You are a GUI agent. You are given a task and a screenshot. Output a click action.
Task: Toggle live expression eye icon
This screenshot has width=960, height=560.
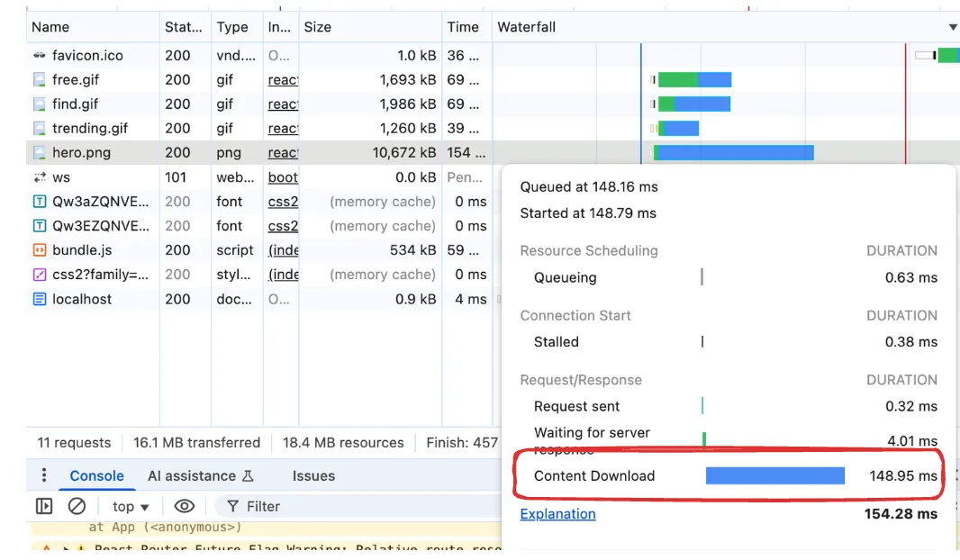click(x=184, y=506)
